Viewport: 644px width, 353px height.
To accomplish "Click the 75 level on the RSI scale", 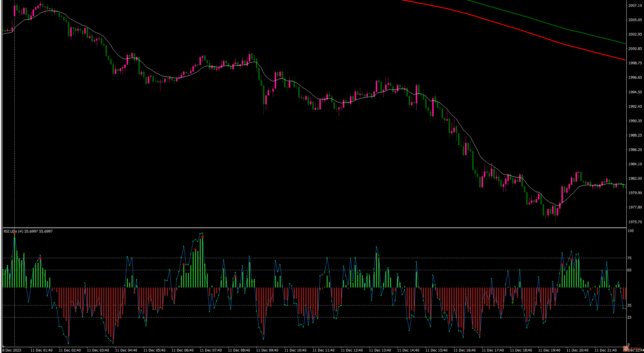I will coord(629,258).
